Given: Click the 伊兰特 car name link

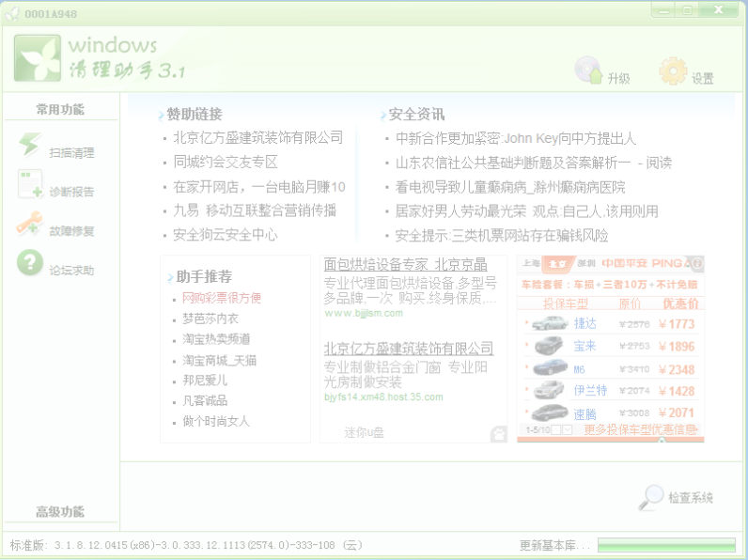Looking at the screenshot, I should [590, 391].
